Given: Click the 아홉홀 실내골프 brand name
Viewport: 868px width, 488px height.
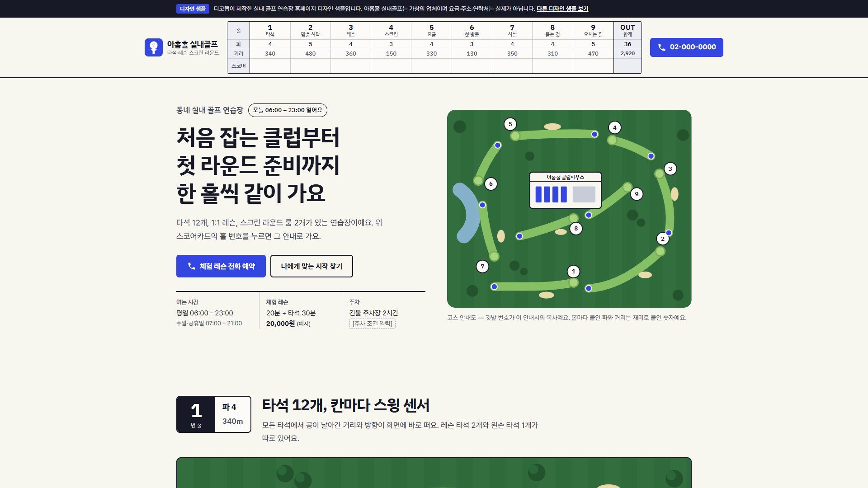Looking at the screenshot, I should point(192,44).
